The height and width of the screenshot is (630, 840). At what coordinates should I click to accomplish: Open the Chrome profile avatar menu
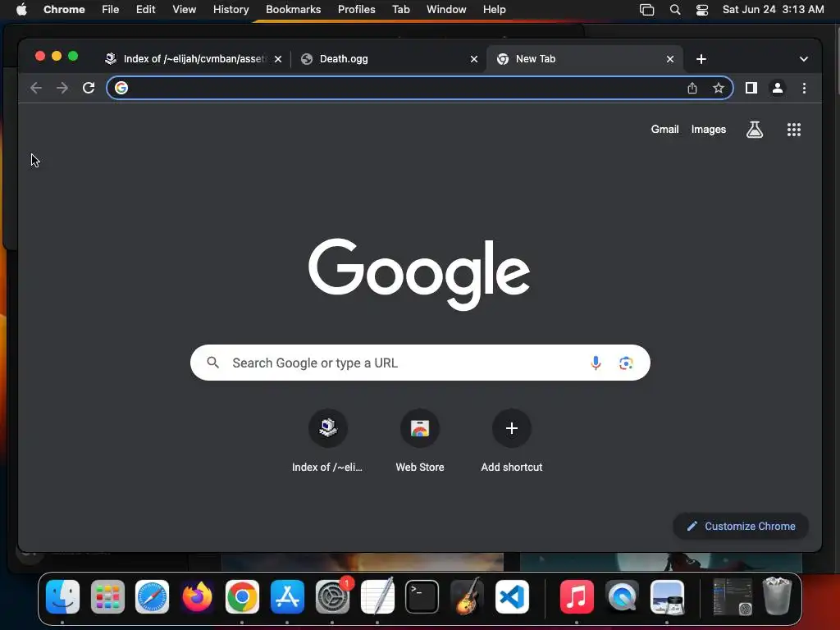tap(778, 88)
